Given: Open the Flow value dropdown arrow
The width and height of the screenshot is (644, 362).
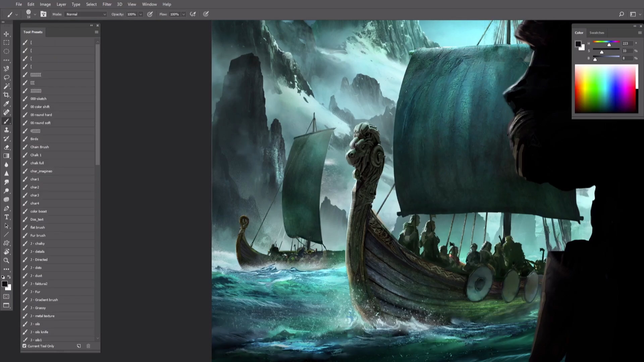Looking at the screenshot, I should [183, 14].
